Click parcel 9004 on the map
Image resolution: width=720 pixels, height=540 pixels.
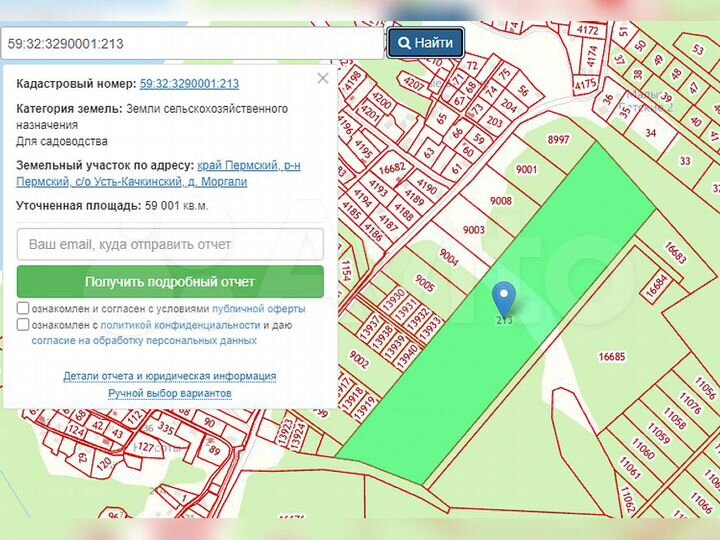[x=448, y=258]
